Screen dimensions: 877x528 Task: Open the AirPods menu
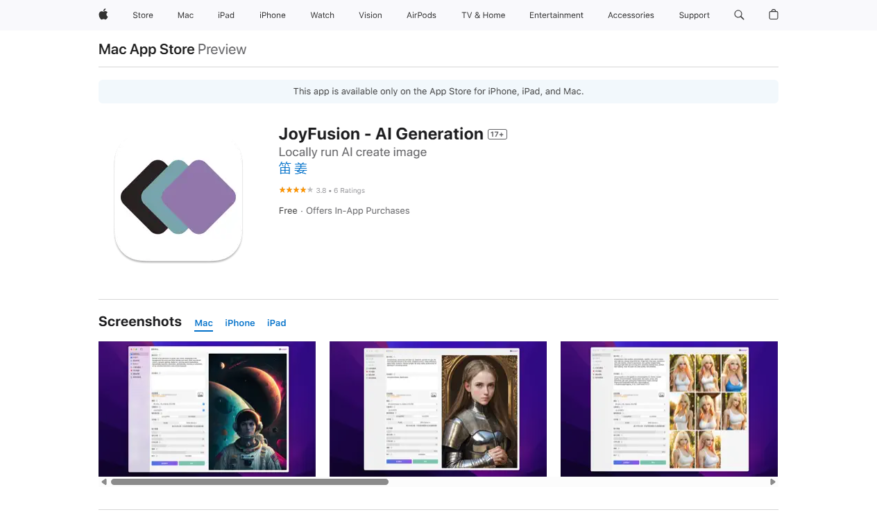pyautogui.click(x=421, y=15)
